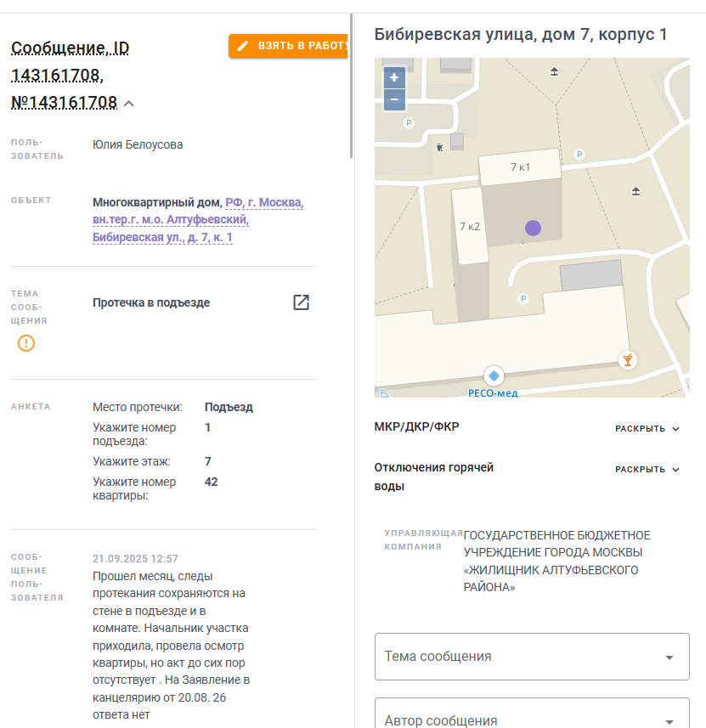Click the trash bin icon on map
This screenshot has width=706, height=728.
[x=439, y=148]
